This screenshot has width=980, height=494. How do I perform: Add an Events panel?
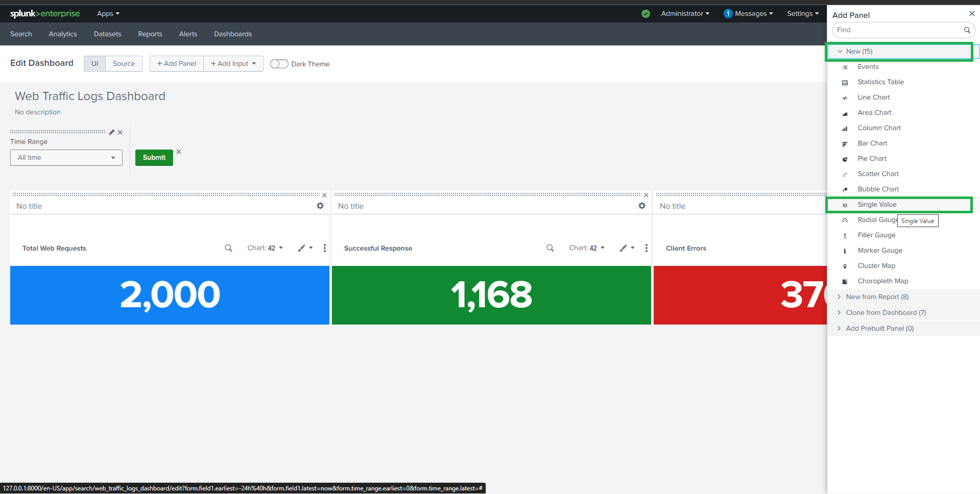coord(868,67)
